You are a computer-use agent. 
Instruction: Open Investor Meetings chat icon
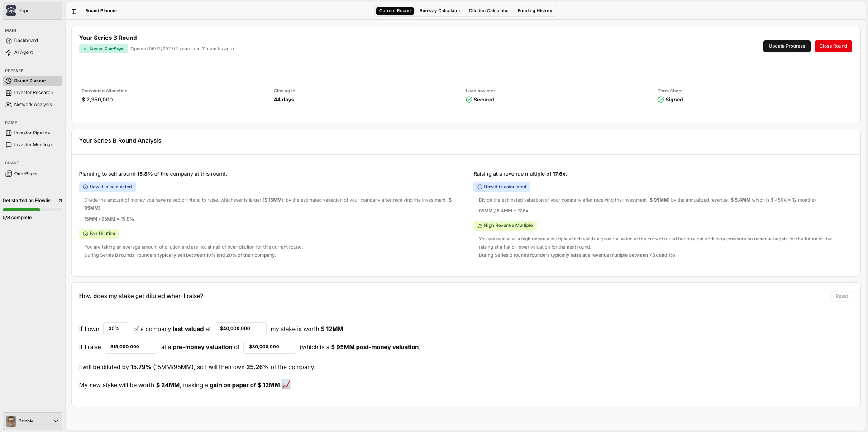click(9, 145)
